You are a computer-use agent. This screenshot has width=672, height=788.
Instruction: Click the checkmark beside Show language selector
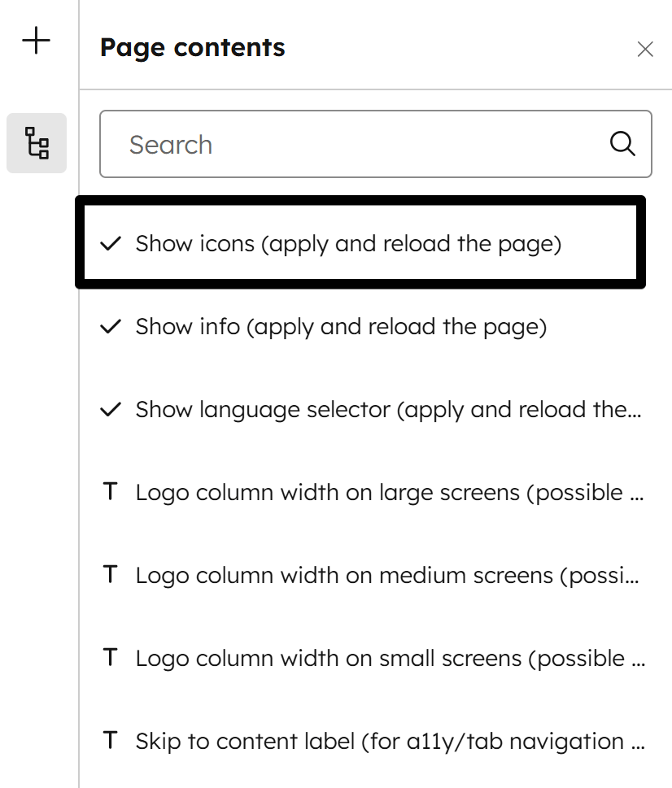pos(110,410)
